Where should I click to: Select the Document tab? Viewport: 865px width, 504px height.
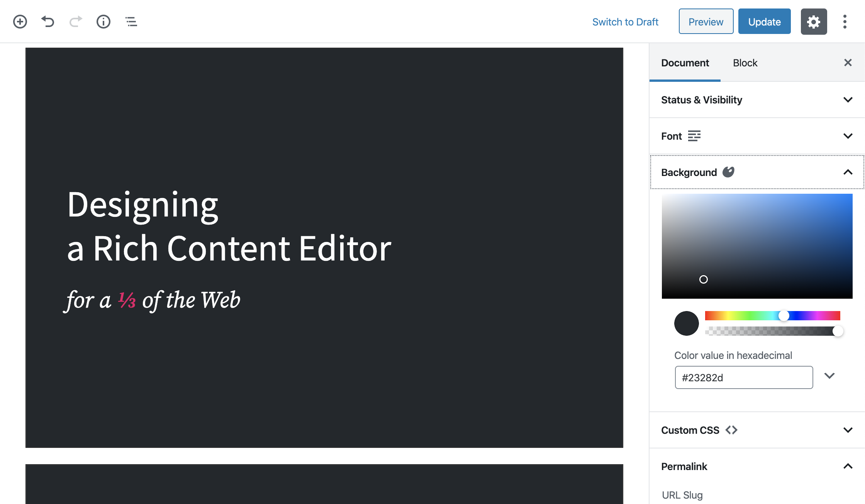click(685, 63)
